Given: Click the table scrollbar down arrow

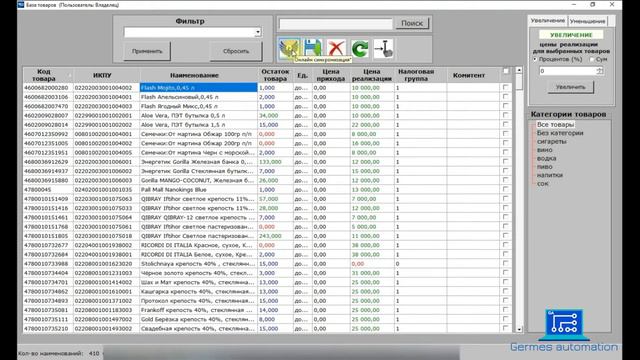Looking at the screenshot, I should coord(519,329).
